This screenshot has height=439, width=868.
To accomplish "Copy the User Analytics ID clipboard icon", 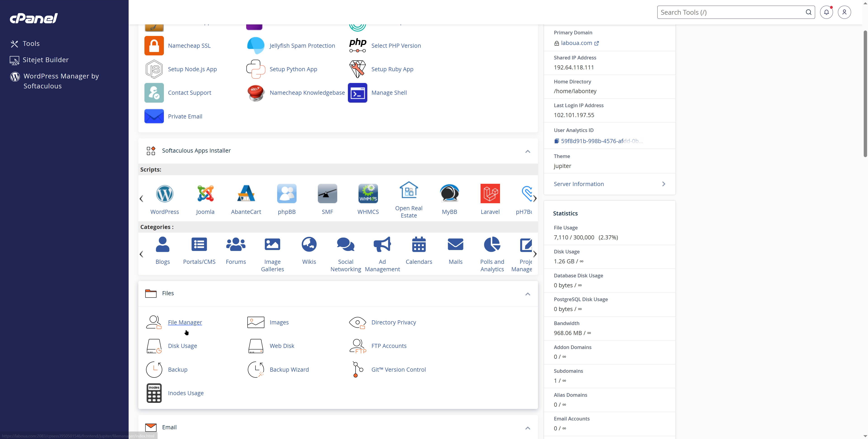I will tap(557, 141).
